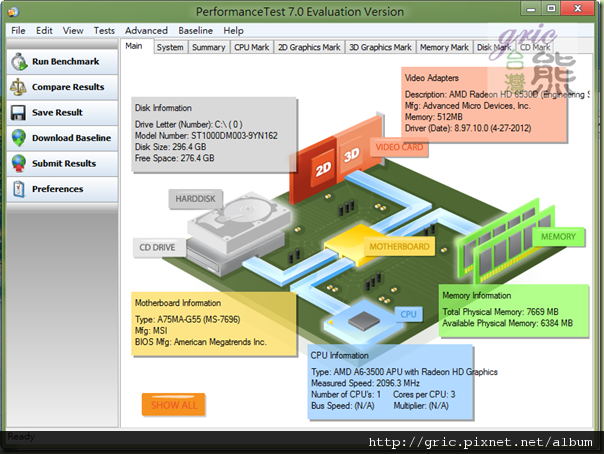Click the Compare Results scales icon
This screenshot has width=604, height=454.
pos(18,87)
